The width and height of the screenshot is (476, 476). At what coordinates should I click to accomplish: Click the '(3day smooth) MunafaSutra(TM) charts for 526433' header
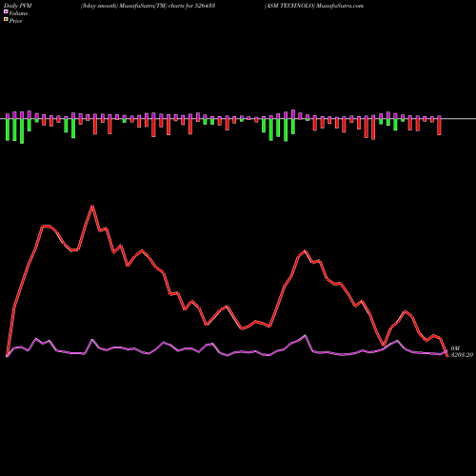[x=148, y=6]
